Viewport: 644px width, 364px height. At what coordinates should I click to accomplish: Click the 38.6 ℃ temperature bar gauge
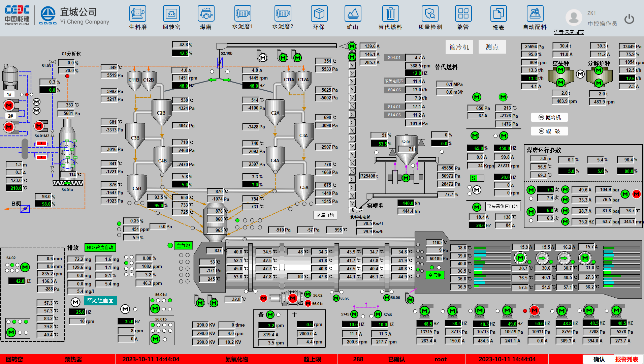coord(492,248)
